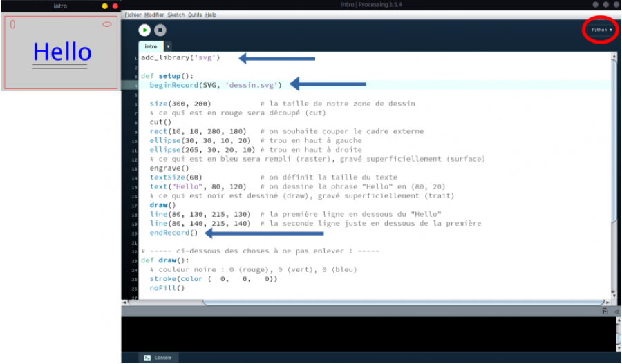Open the Fichier menu
The image size is (622, 364).
click(x=133, y=15)
